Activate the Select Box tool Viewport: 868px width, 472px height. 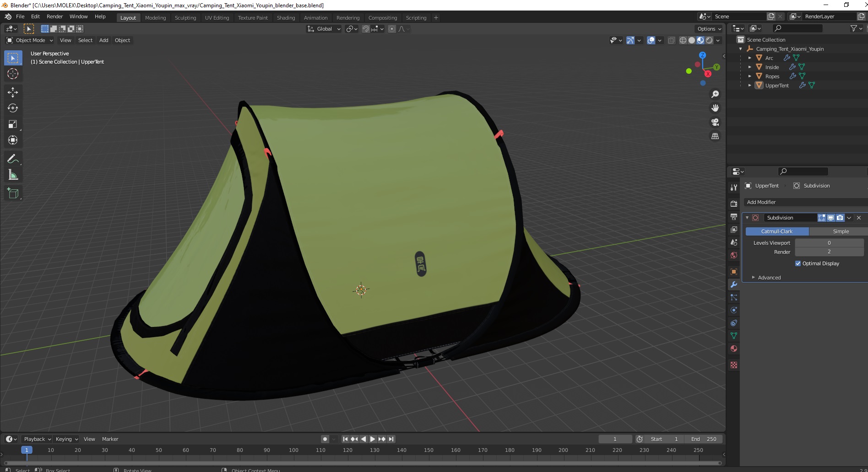pyautogui.click(x=13, y=58)
